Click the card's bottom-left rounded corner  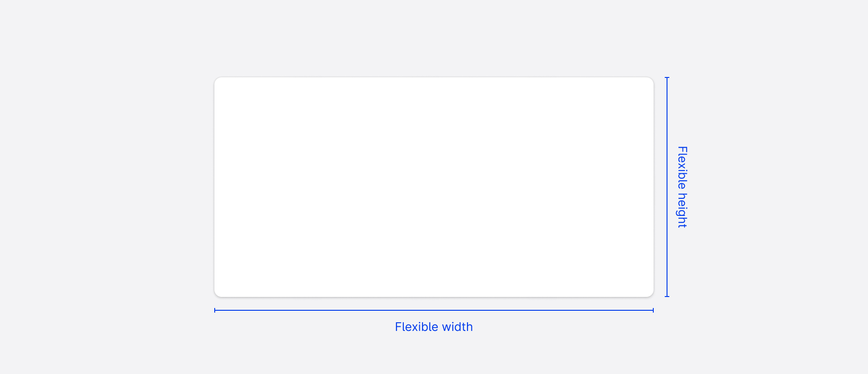click(217, 294)
